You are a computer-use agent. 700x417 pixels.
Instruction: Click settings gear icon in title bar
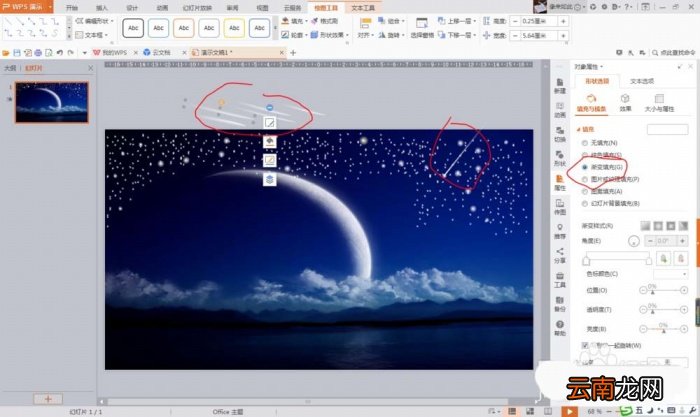(x=604, y=7)
